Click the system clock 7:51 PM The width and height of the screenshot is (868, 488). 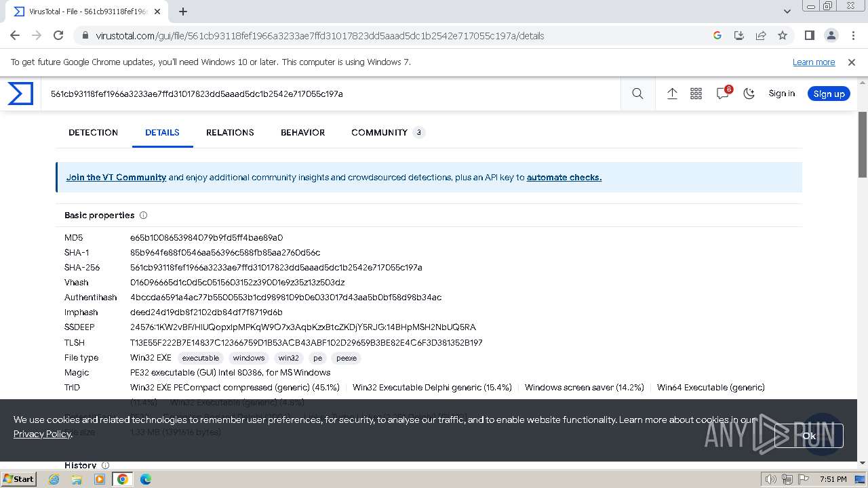coord(833,479)
